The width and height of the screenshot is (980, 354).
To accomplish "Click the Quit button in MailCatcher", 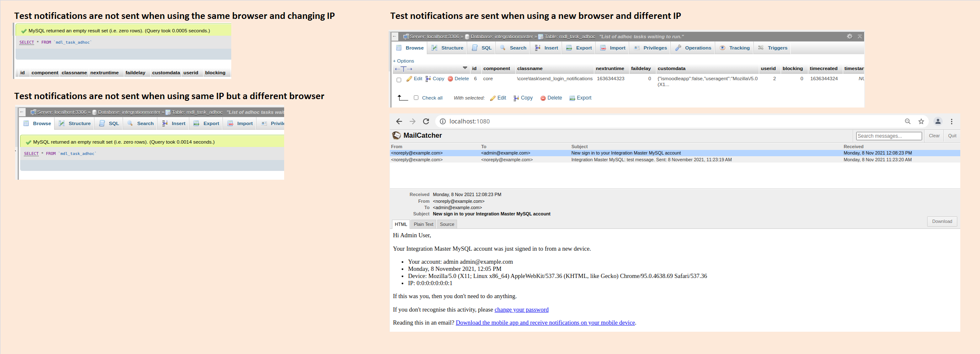I will click(x=952, y=136).
